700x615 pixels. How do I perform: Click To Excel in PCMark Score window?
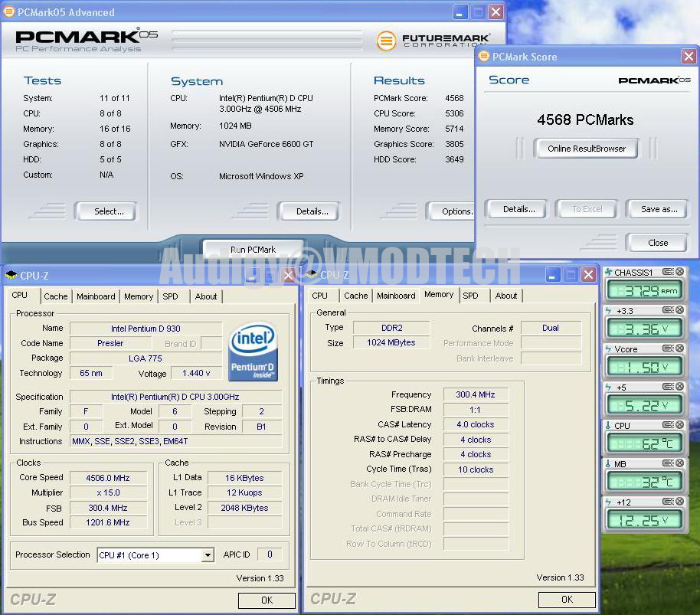587,209
